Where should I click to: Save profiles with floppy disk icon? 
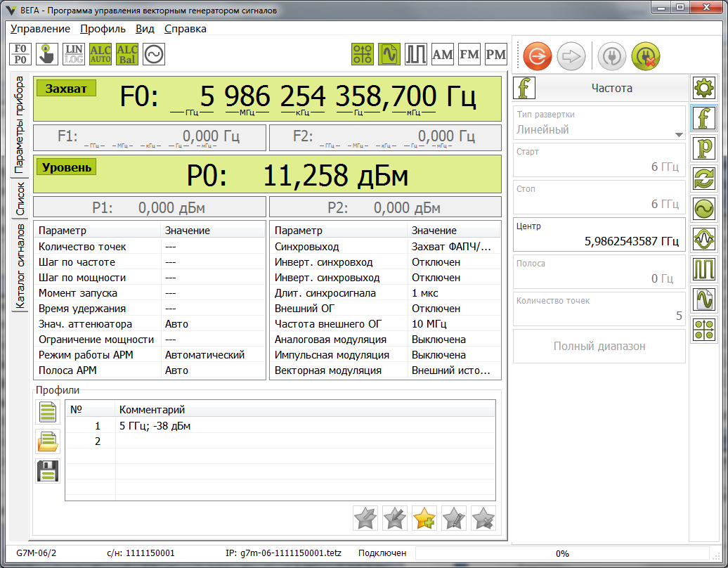point(48,471)
